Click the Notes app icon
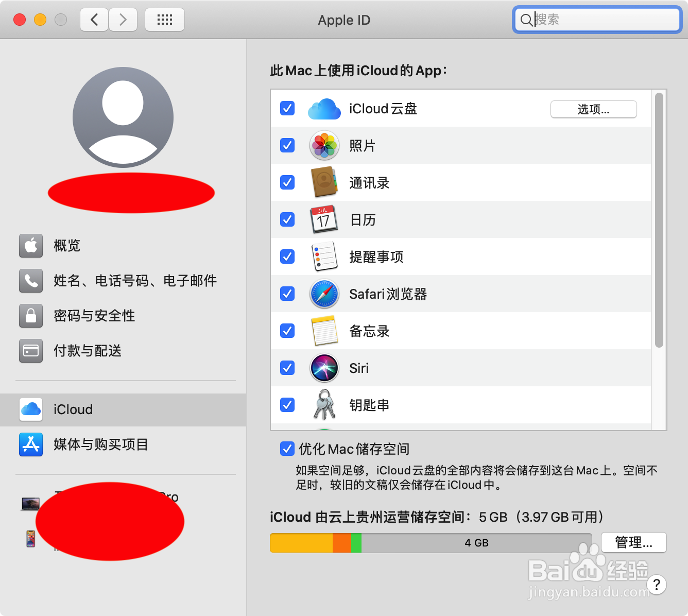Viewport: 688px width, 616px height. click(x=324, y=331)
